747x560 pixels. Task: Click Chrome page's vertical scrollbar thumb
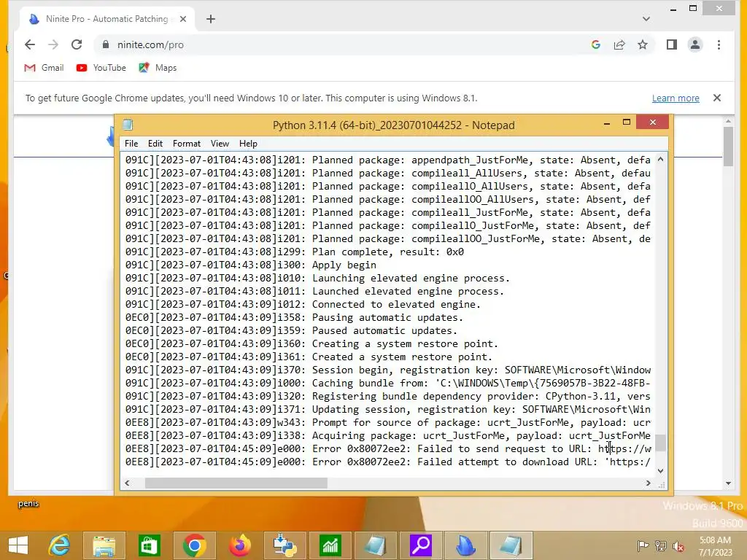pyautogui.click(x=728, y=147)
